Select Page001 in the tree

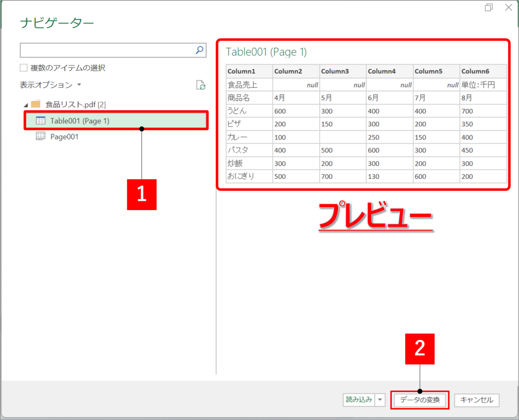(x=64, y=137)
